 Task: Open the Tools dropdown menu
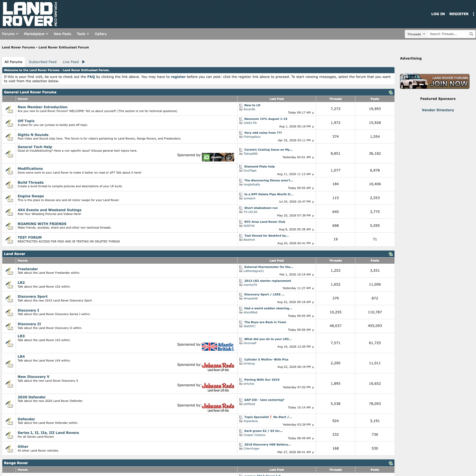(x=83, y=34)
